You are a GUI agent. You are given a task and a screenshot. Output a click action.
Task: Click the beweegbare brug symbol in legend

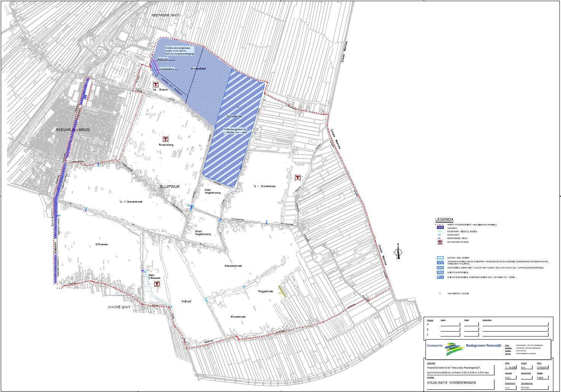[440, 238]
